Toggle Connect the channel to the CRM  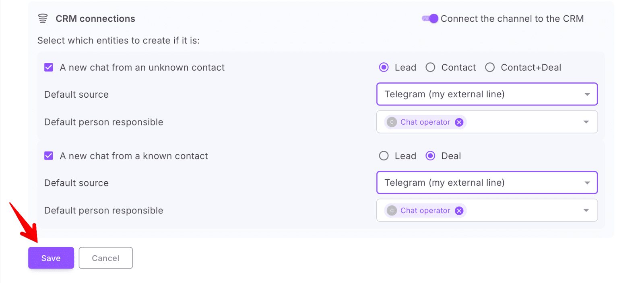(430, 18)
